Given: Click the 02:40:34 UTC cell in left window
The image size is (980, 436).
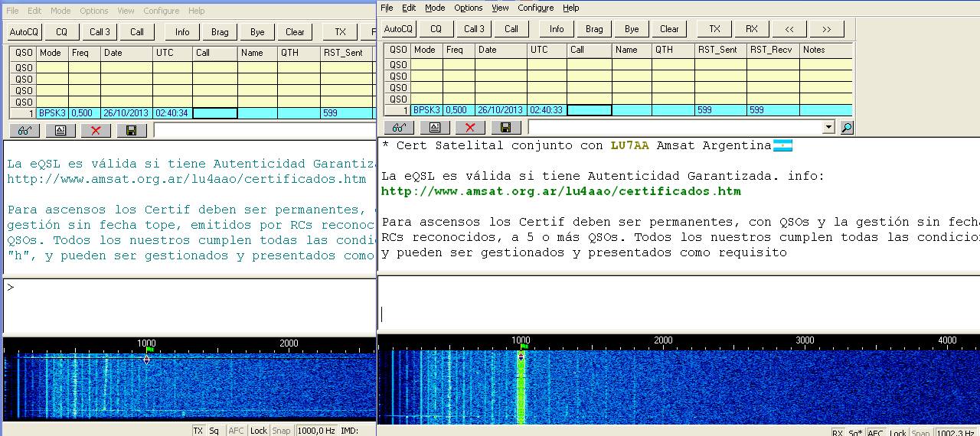Looking at the screenshot, I should [172, 113].
